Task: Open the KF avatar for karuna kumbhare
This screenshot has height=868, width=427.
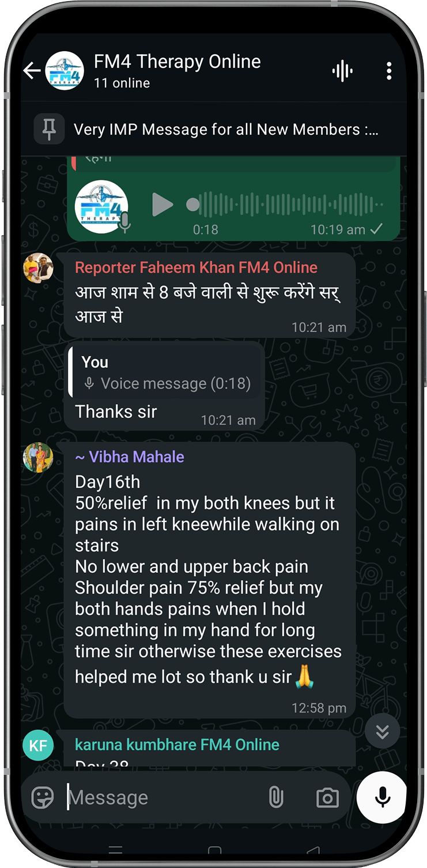Action: pos(38,746)
